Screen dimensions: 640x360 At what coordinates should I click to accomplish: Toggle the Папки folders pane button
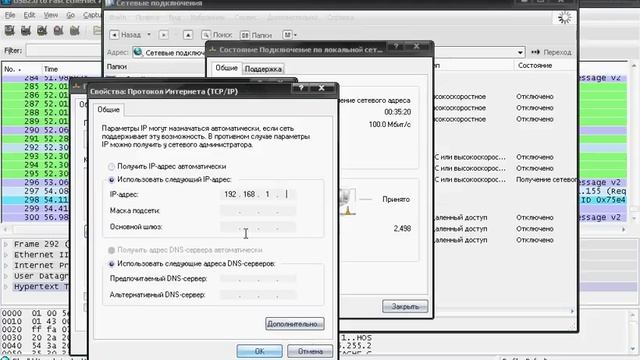click(x=256, y=35)
